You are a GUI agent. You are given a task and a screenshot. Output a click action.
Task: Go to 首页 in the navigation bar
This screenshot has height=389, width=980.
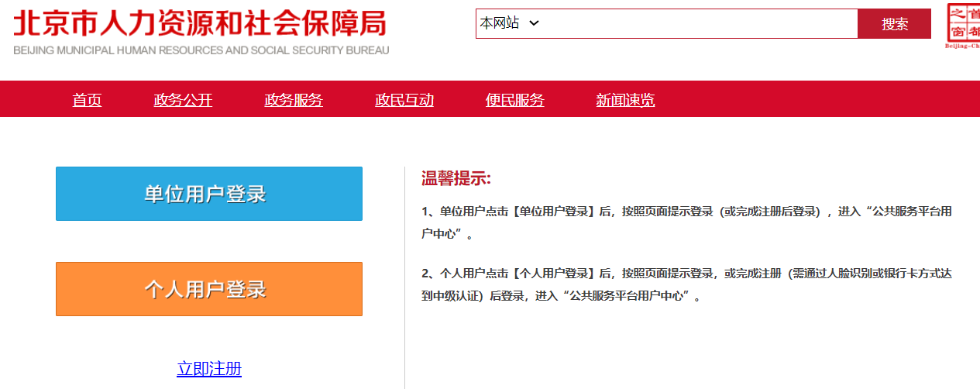pyautogui.click(x=87, y=100)
